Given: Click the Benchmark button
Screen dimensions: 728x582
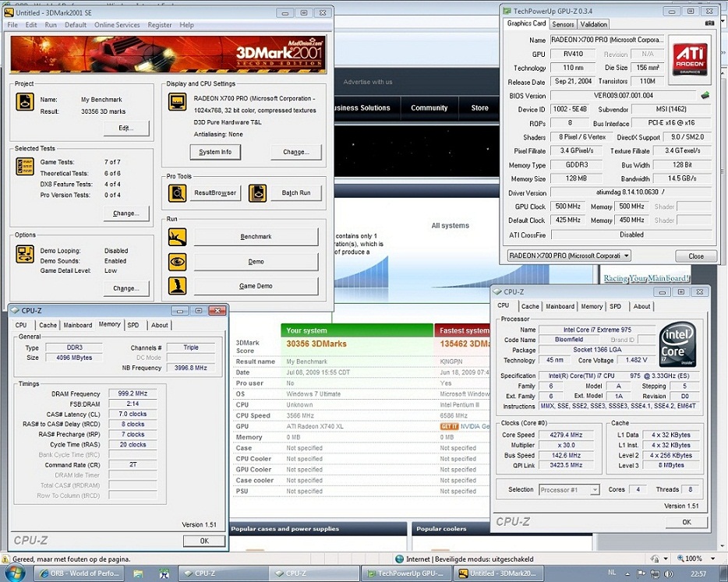Looking at the screenshot, I should coord(256,237).
